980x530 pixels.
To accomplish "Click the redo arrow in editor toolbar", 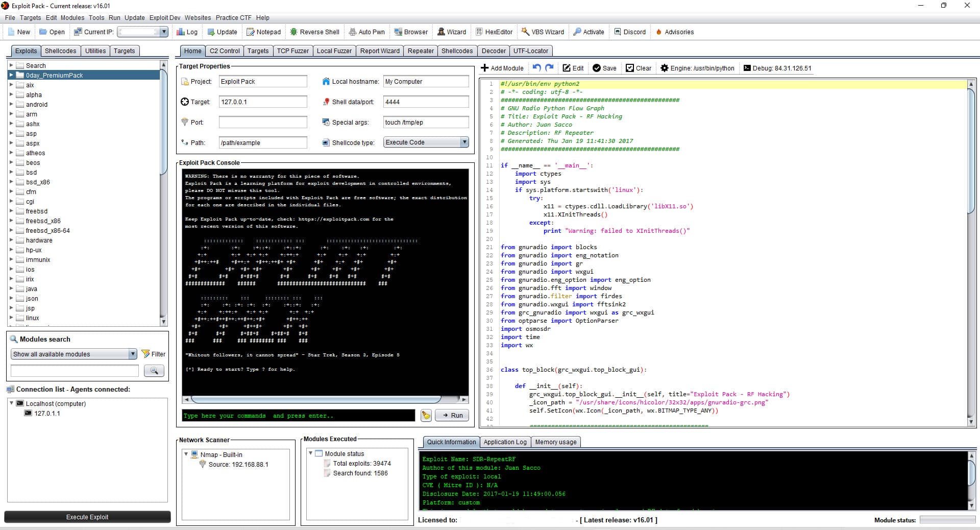I will [x=549, y=67].
